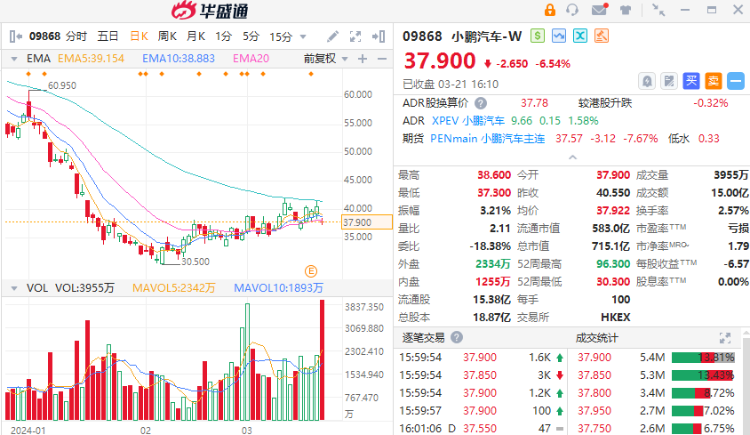Screen dimensions: 750x435
Task: Click the 成交量 value 3955万
Action: (x=731, y=175)
